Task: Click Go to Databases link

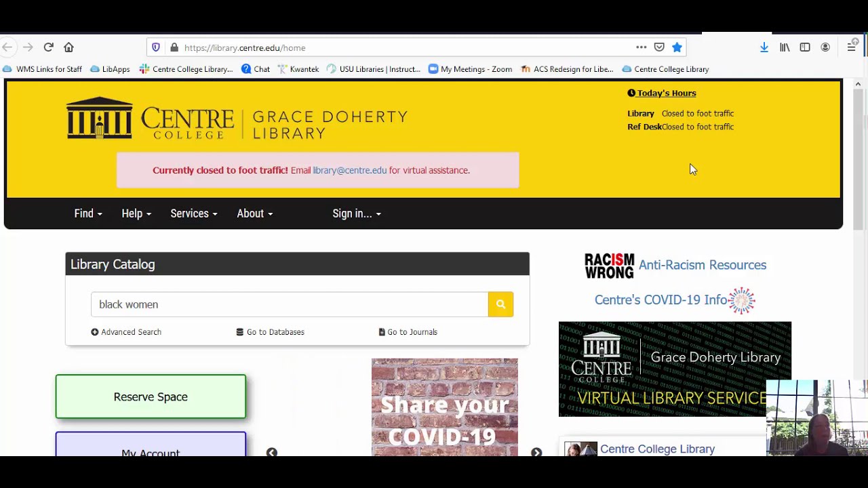Action: 271,332
